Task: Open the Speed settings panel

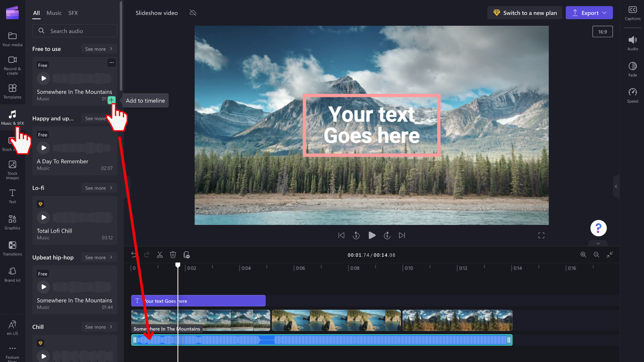Action: pyautogui.click(x=632, y=95)
